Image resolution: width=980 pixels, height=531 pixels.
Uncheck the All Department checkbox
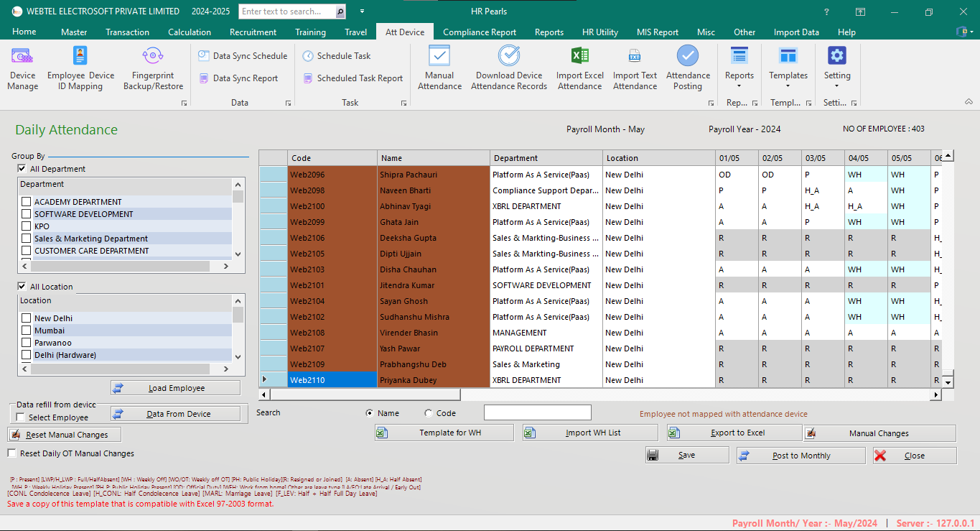(21, 168)
